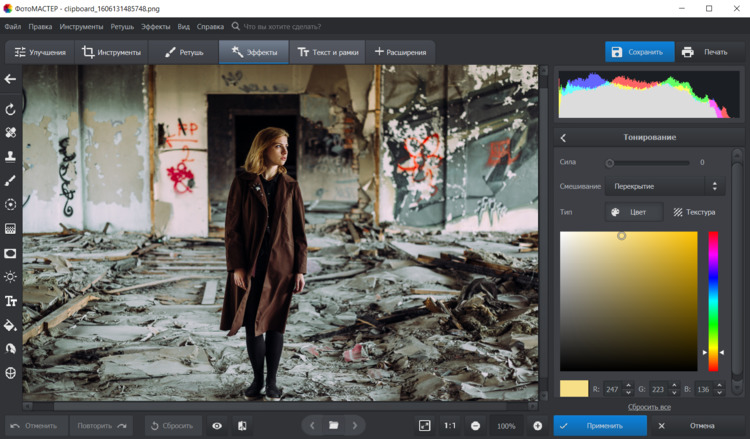Image resolution: width=750 pixels, height=439 pixels.
Task: Click the zoom in plus icon
Action: (537, 426)
